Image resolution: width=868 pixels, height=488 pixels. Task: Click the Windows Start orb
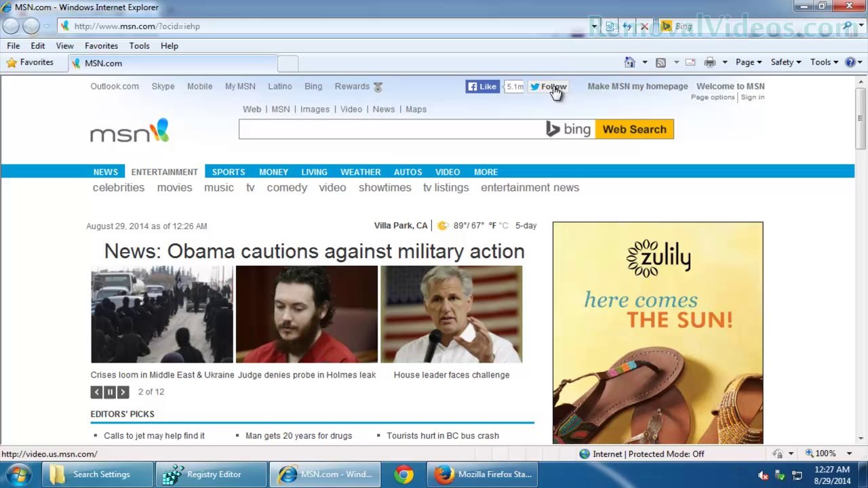[x=18, y=474]
